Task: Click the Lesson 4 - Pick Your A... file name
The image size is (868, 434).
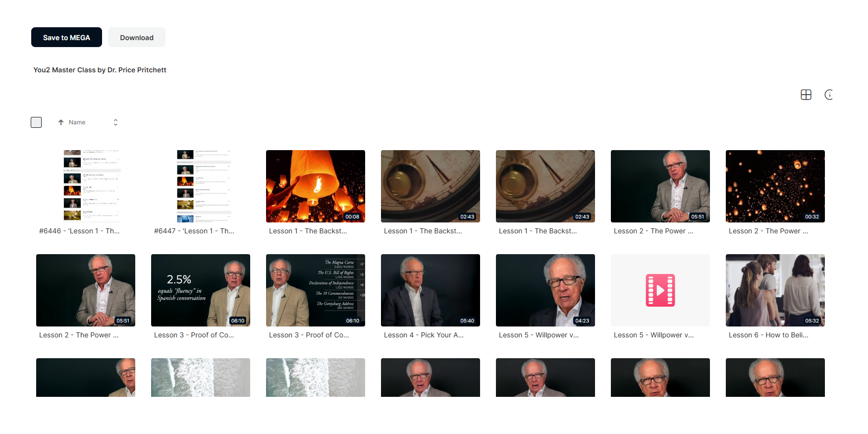Action: tap(424, 335)
